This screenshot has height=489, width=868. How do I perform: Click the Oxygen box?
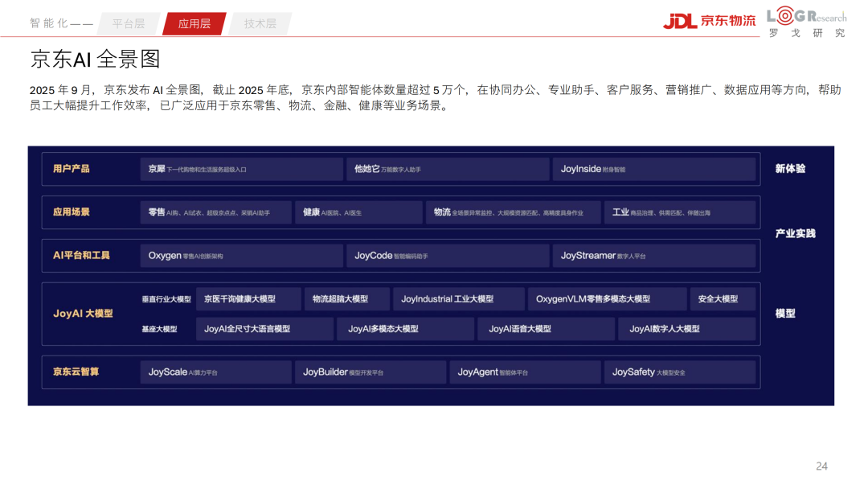(241, 256)
